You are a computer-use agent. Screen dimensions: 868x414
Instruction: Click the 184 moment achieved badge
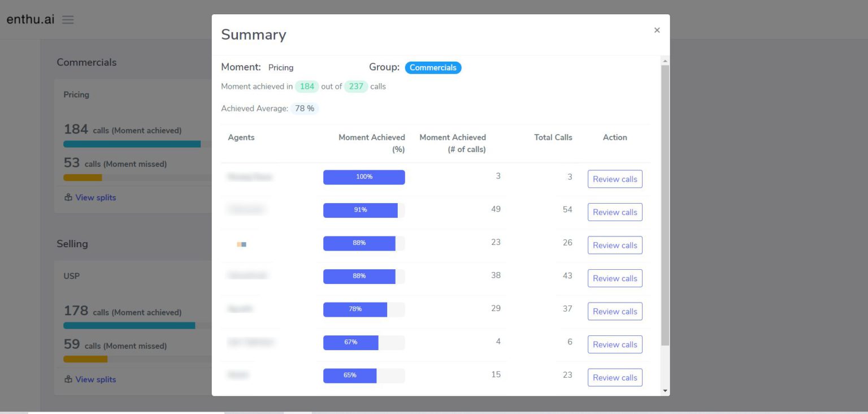click(307, 86)
